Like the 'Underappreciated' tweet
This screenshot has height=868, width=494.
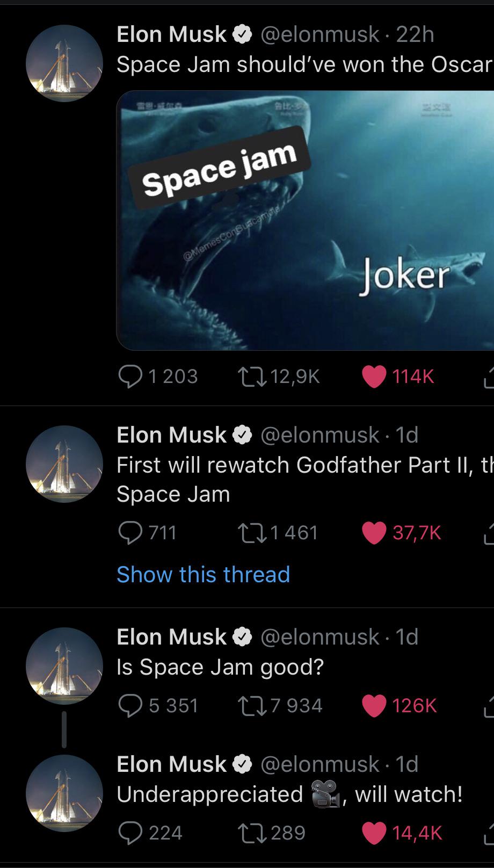[374, 832]
